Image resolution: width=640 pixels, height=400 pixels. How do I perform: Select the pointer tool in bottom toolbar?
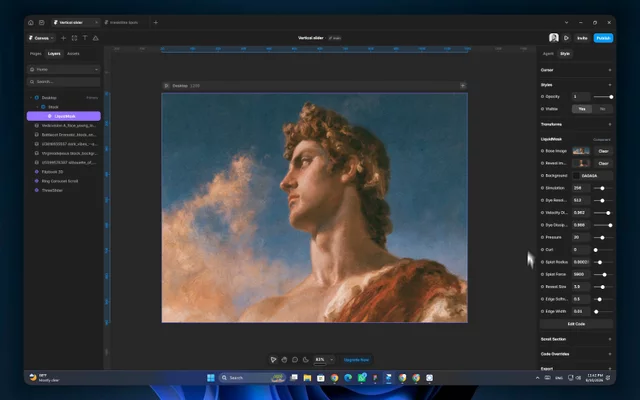[x=273, y=360]
